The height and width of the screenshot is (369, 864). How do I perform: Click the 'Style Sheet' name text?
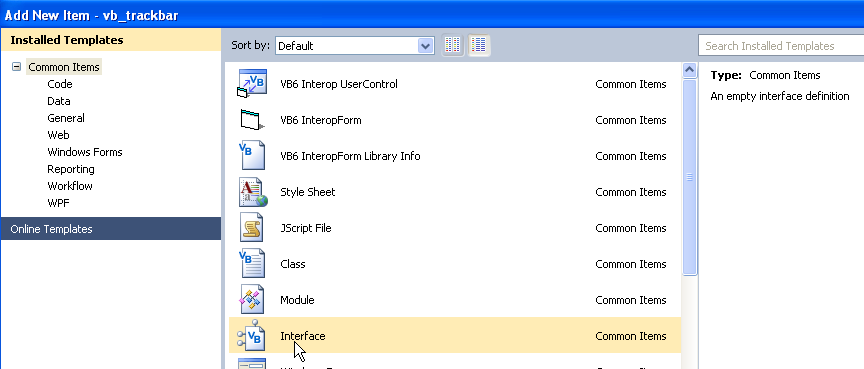point(307,192)
